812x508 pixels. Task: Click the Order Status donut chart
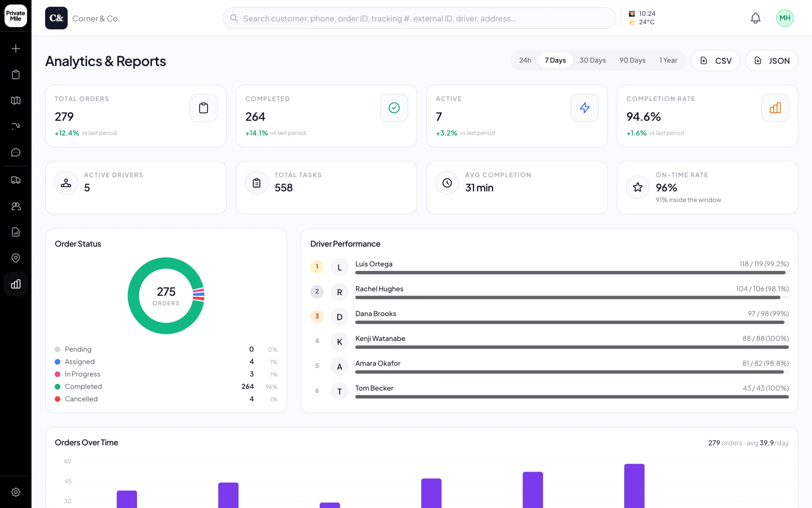point(166,296)
